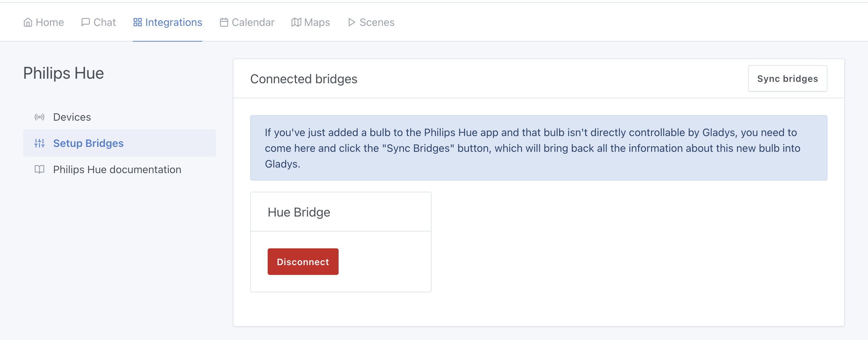This screenshot has height=340, width=868.
Task: Open the Calendar icon in navigation
Action: [x=224, y=22]
